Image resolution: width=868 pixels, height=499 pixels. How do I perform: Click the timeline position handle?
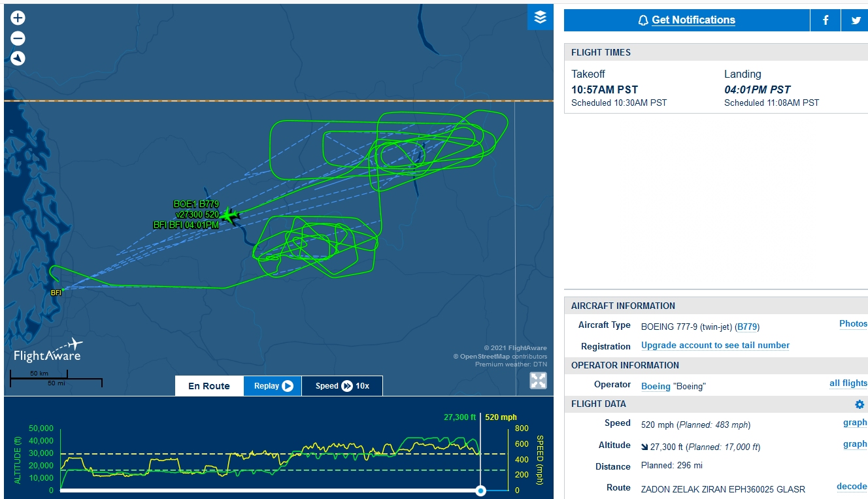[481, 490]
